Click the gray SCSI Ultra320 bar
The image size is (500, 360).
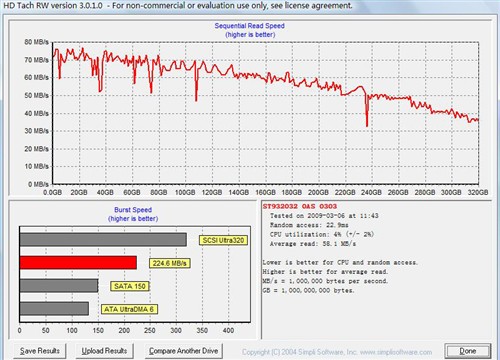pyautogui.click(x=103, y=240)
